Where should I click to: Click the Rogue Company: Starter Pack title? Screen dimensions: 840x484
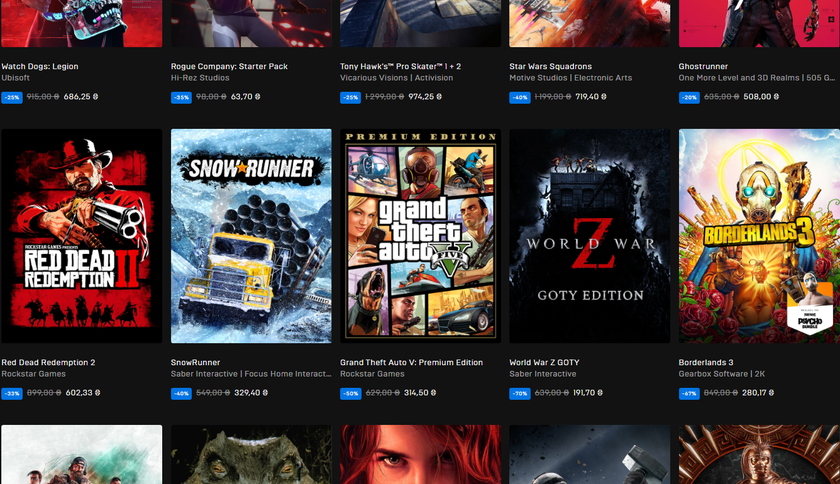point(229,66)
